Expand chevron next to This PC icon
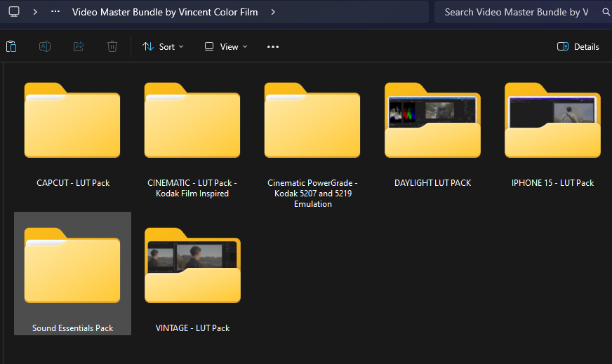The width and height of the screenshot is (612, 364). pyautogui.click(x=34, y=12)
